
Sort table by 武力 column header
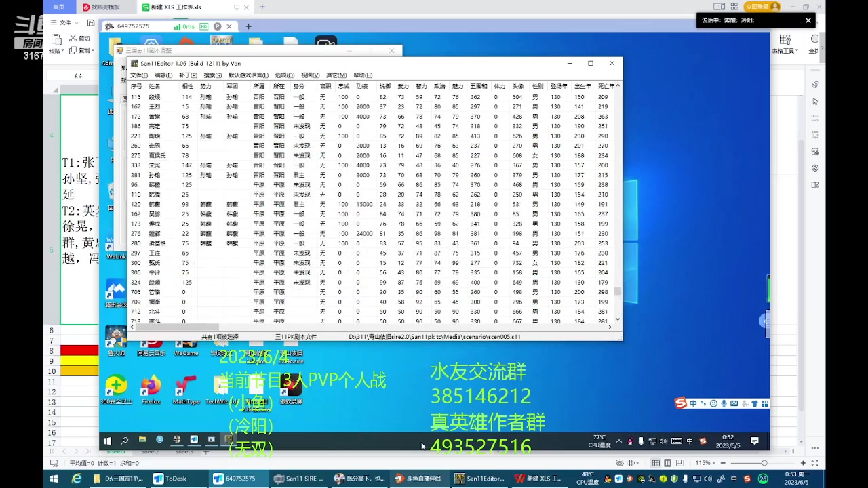[403, 86]
